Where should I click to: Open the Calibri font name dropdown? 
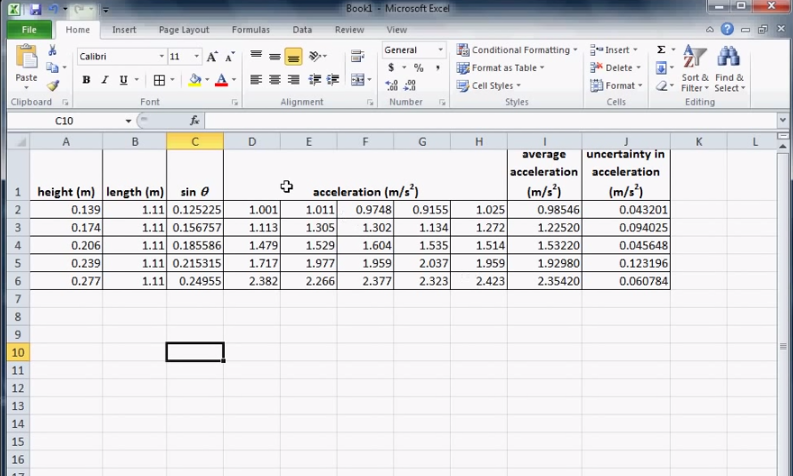[161, 57]
